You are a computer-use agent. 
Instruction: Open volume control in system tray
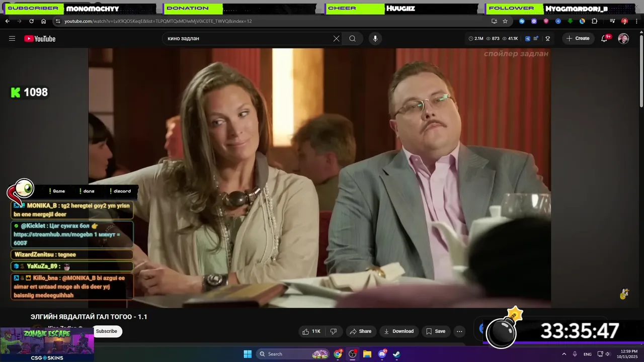pyautogui.click(x=608, y=354)
